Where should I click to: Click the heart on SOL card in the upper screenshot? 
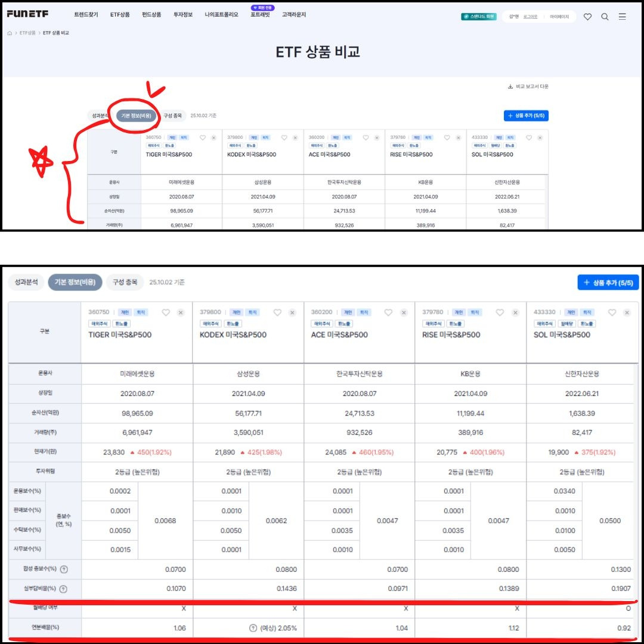[x=529, y=138]
